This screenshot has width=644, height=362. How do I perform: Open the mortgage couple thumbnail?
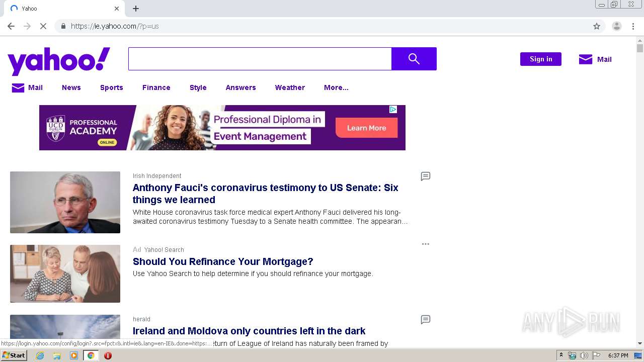pyautogui.click(x=65, y=274)
